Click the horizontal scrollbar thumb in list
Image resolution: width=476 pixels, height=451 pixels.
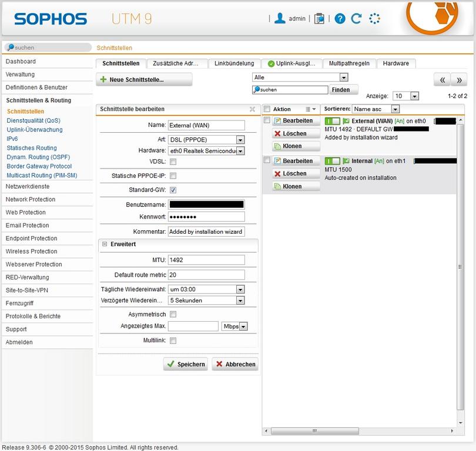coord(315,430)
